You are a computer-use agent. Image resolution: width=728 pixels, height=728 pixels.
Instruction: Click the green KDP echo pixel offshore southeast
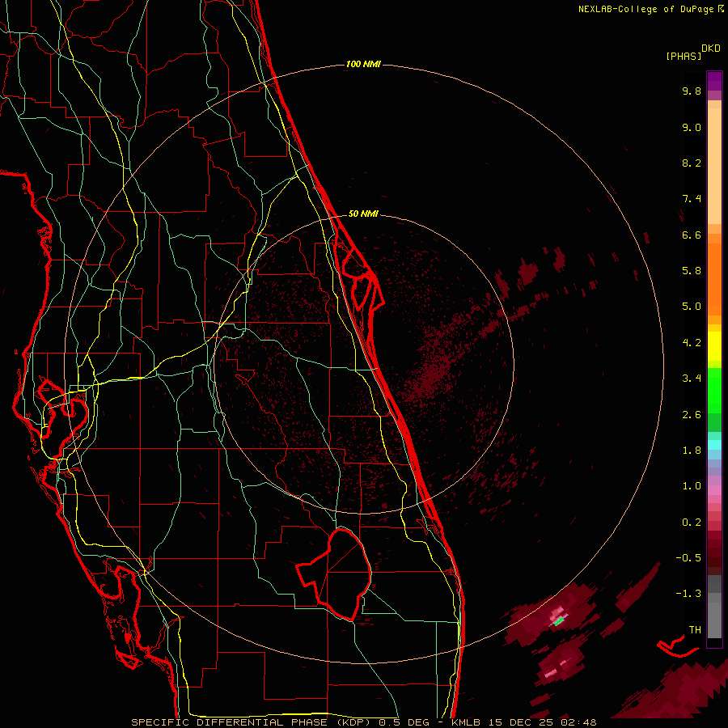point(559,620)
